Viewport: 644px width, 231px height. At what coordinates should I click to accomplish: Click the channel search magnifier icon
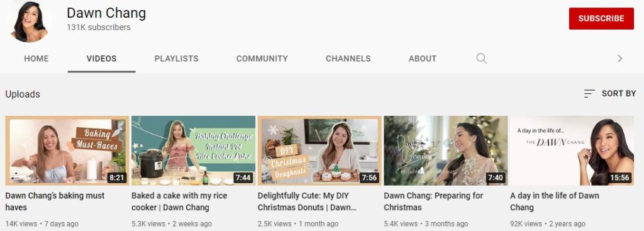click(x=481, y=59)
